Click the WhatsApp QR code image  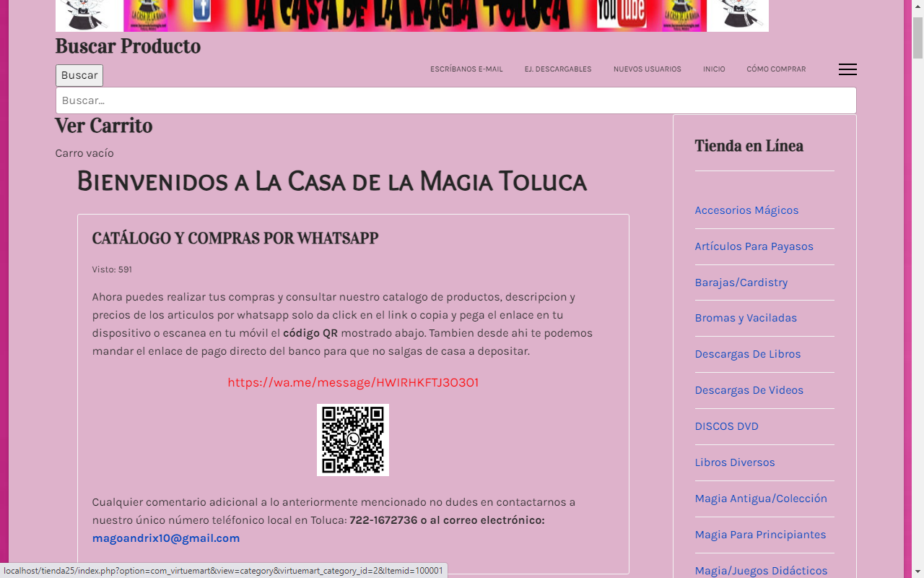coord(353,440)
